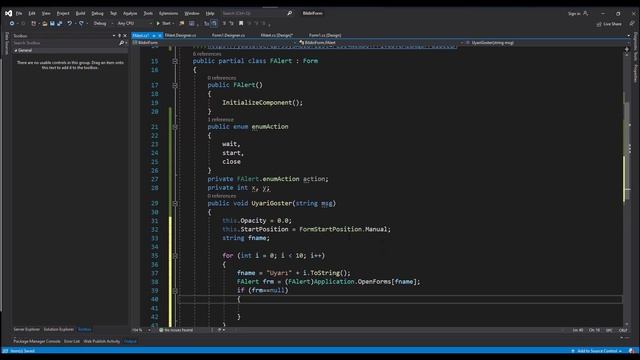The width and height of the screenshot is (640, 360).
Task: Collapse the for loop on line 35
Action: pyautogui.click(x=175, y=256)
